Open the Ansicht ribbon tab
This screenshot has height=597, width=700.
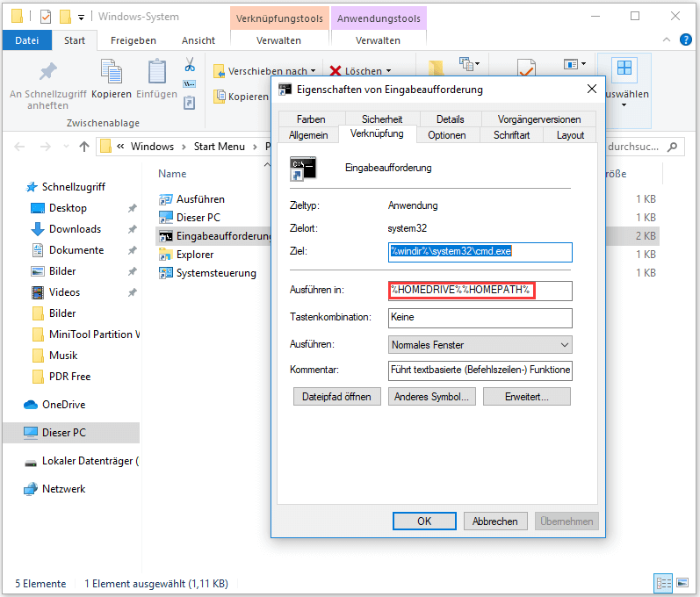point(198,40)
